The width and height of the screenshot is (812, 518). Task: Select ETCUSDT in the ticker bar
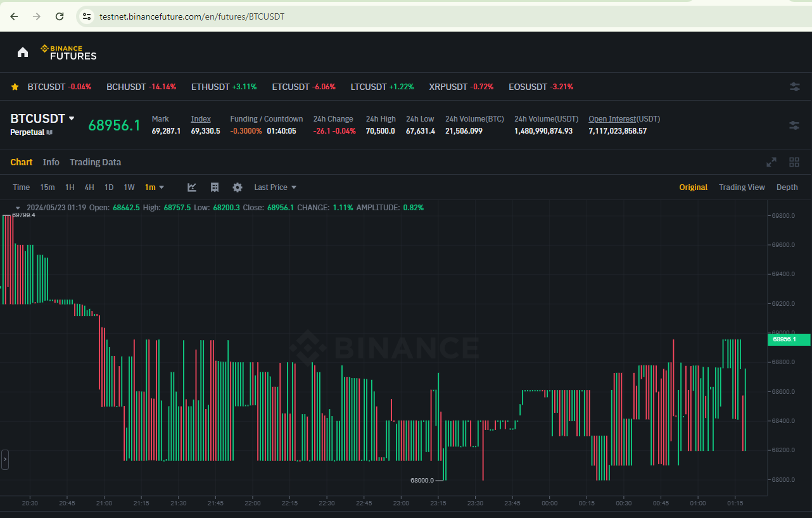click(x=304, y=87)
